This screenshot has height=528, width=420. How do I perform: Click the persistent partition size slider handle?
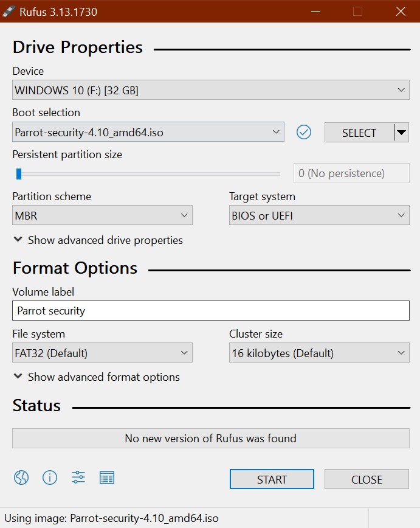pyautogui.click(x=19, y=174)
